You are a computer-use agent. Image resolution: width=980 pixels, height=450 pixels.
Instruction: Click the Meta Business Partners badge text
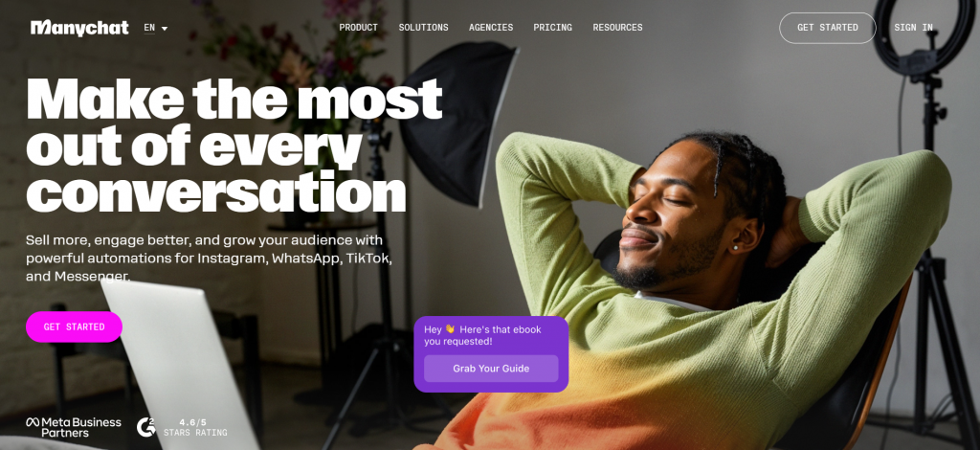(74, 427)
